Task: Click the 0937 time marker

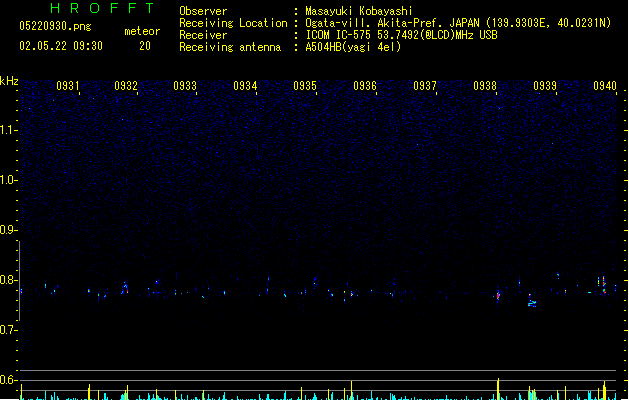Action: [425, 86]
